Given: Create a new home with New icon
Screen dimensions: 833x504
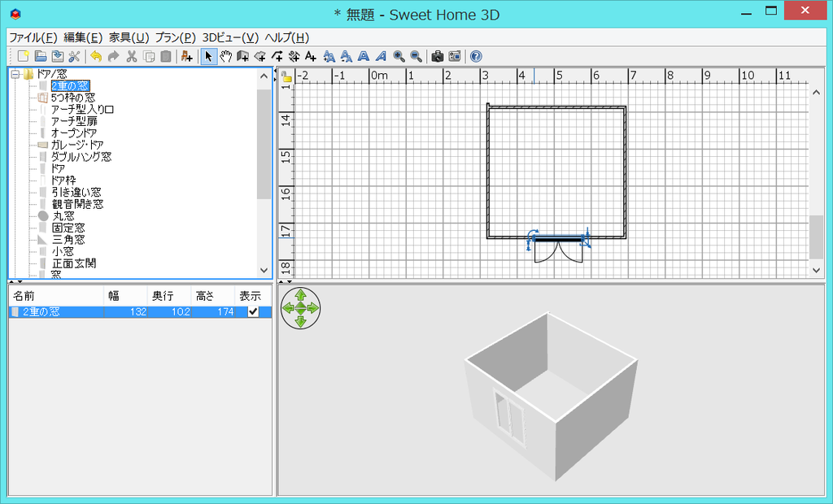Looking at the screenshot, I should point(23,56).
